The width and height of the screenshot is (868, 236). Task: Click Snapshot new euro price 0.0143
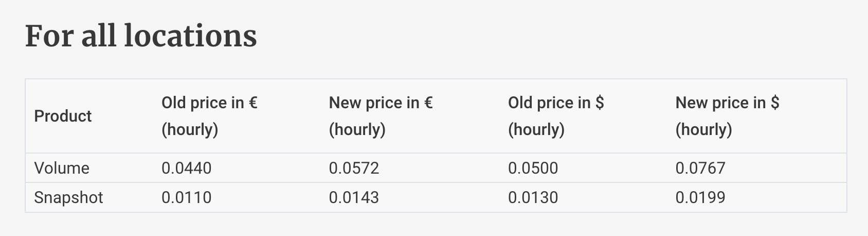(x=354, y=197)
